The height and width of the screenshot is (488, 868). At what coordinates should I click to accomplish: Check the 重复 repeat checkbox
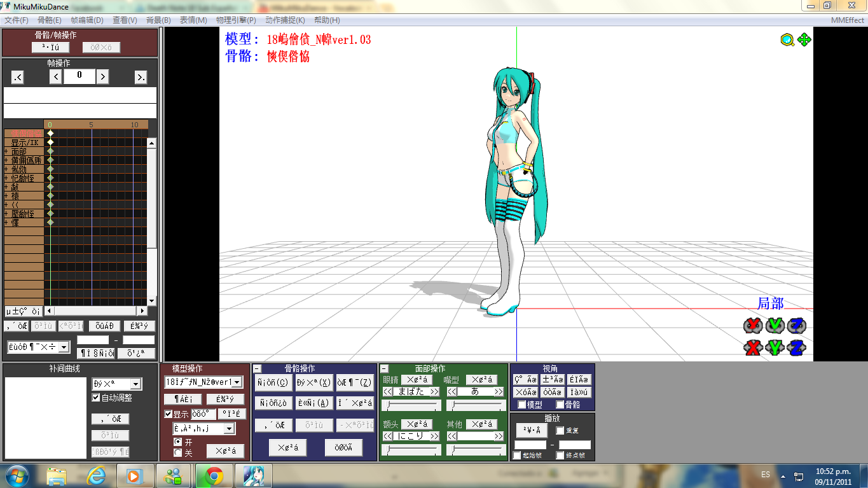(x=560, y=431)
